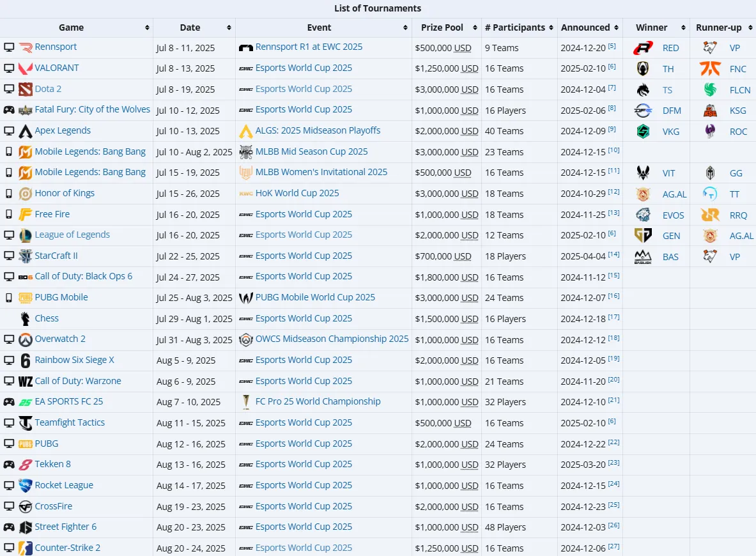Select the "List of Tournaments" table caption
Screen dimensions: 756x556
378,8
